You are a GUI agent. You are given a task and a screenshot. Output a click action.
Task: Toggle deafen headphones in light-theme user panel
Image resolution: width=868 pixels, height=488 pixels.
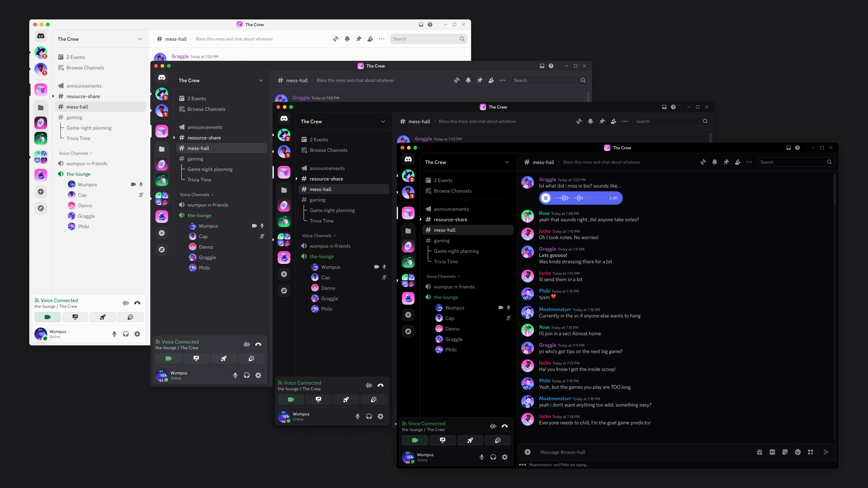(x=126, y=334)
